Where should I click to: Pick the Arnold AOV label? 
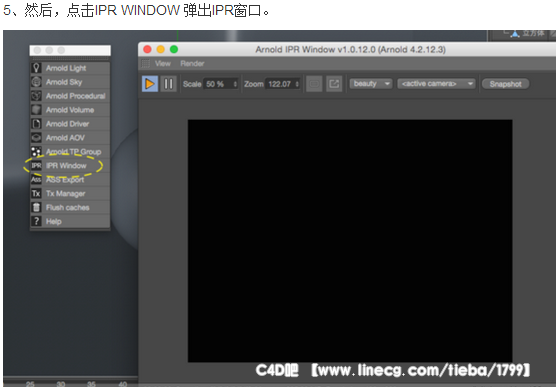(x=65, y=138)
